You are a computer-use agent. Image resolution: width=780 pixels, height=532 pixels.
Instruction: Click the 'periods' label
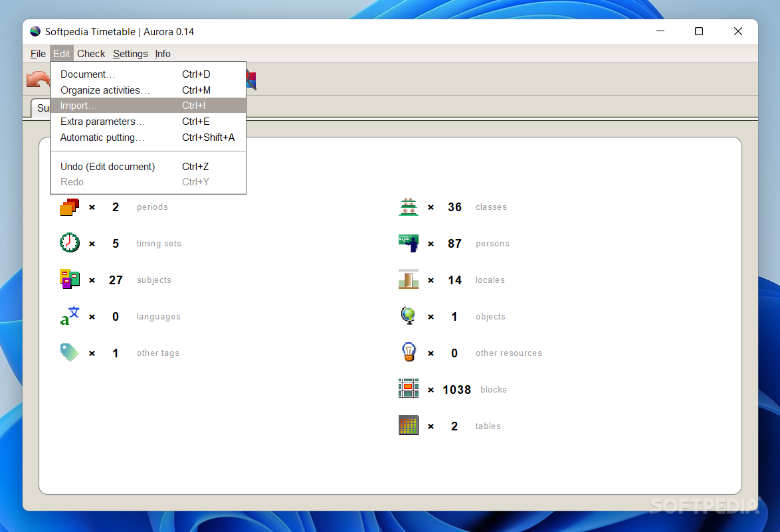click(152, 207)
